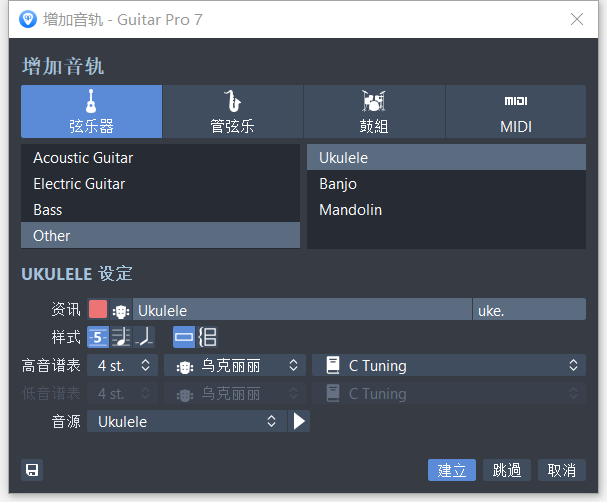Select the 弦乐器 stringed instruments tab
The image size is (607, 502).
tap(91, 111)
